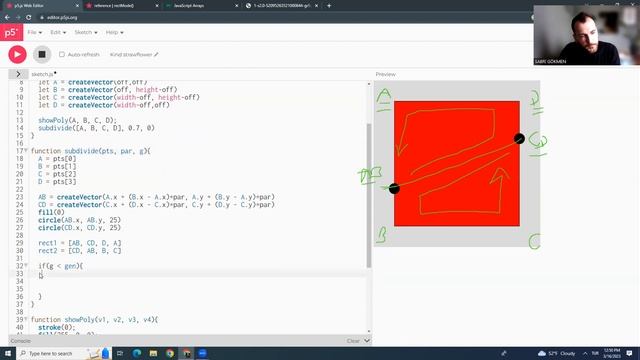Click the Type here to search box
This screenshot has height=360, width=640.
[63, 353]
